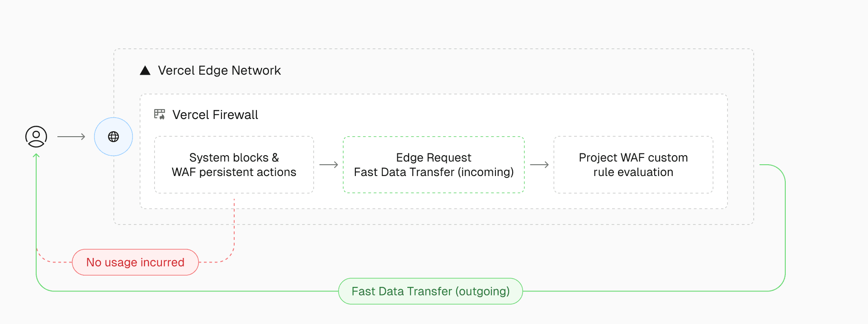Select the "Fast Data Transfer (outgoing)" pill
The width and height of the screenshot is (868, 324).
click(430, 291)
